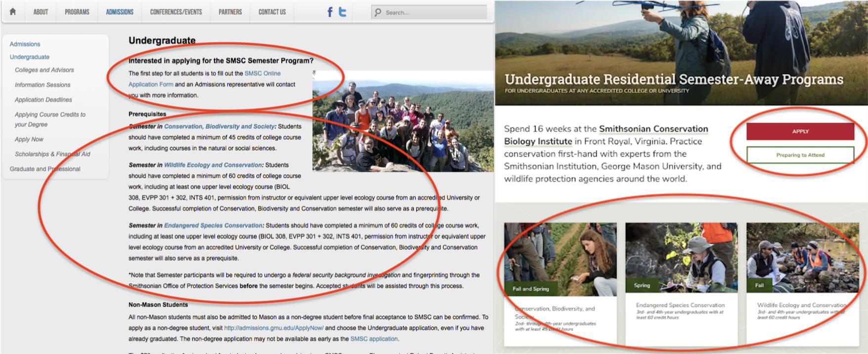Open Smithsonian Conservation Biology Institute link
Viewport: 868px width, 354px height.
tap(606, 135)
